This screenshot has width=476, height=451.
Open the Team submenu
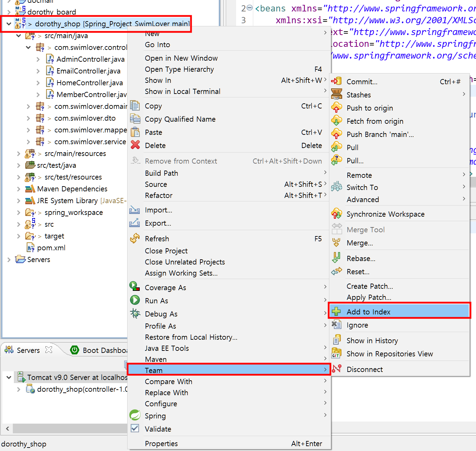coord(154,370)
